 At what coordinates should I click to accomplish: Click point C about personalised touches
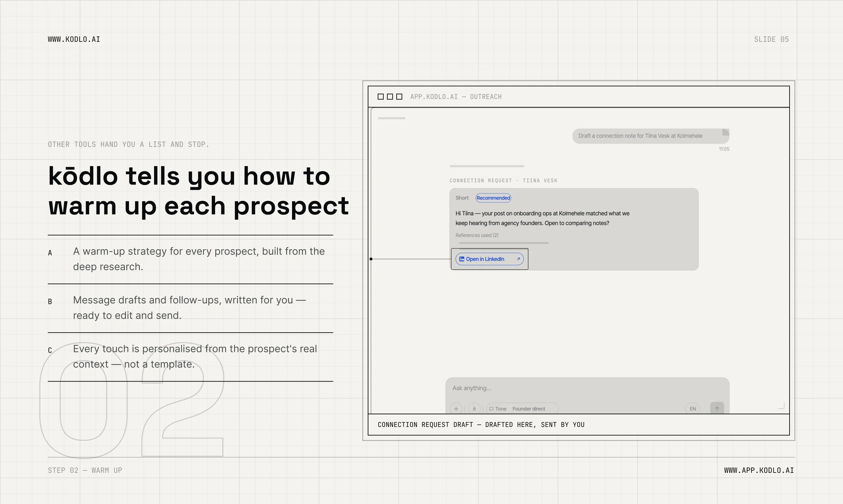tap(190, 357)
